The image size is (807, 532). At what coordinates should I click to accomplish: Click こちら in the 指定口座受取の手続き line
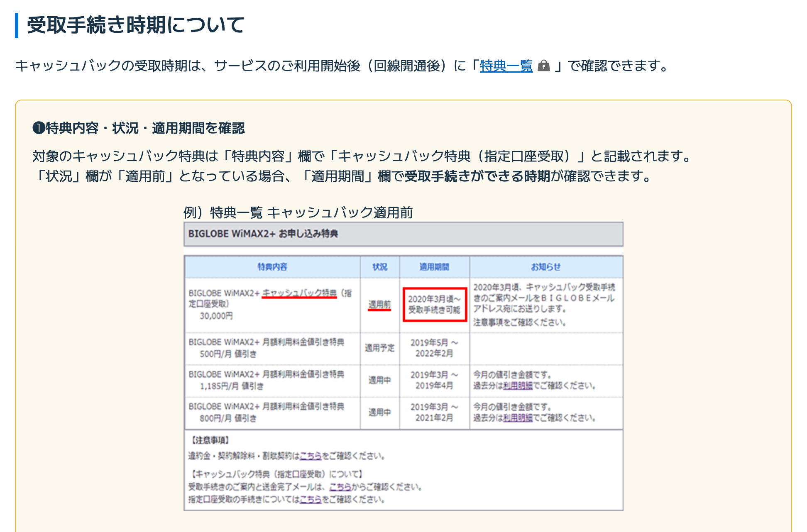pyautogui.click(x=311, y=499)
